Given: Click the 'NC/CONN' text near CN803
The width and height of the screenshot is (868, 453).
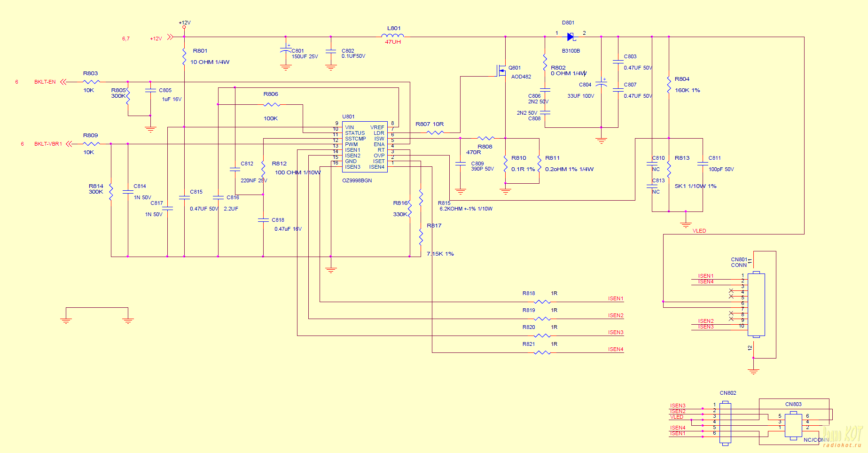Looking at the screenshot, I should [x=816, y=440].
